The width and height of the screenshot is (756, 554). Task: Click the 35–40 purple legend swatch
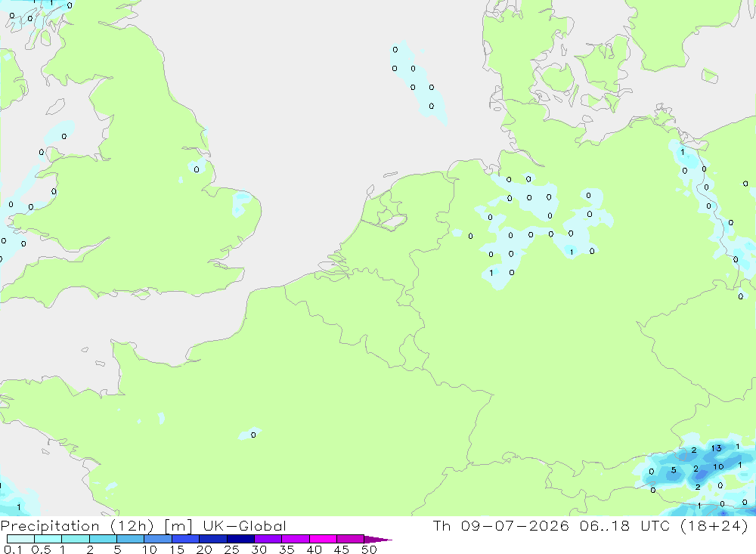pyautogui.click(x=295, y=539)
